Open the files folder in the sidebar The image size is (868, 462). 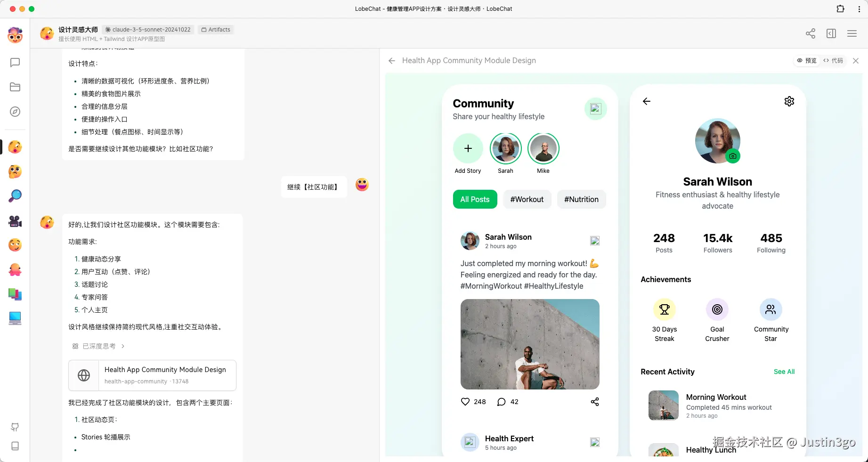[15, 87]
